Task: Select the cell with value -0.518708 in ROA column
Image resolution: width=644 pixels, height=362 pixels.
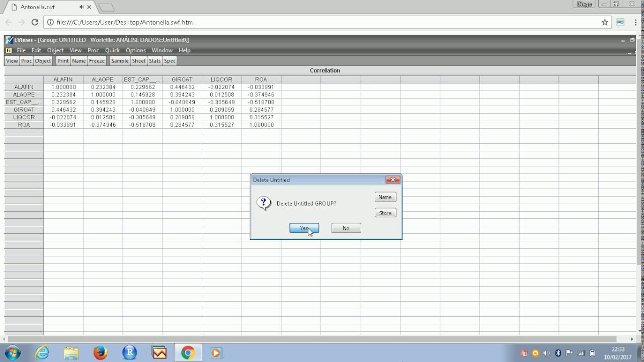Action: pyautogui.click(x=261, y=102)
